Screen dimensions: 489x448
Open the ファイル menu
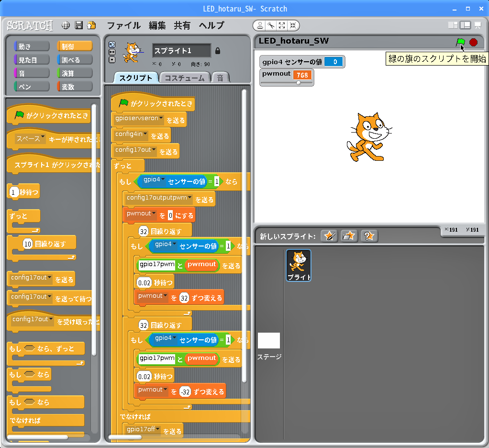click(x=124, y=25)
